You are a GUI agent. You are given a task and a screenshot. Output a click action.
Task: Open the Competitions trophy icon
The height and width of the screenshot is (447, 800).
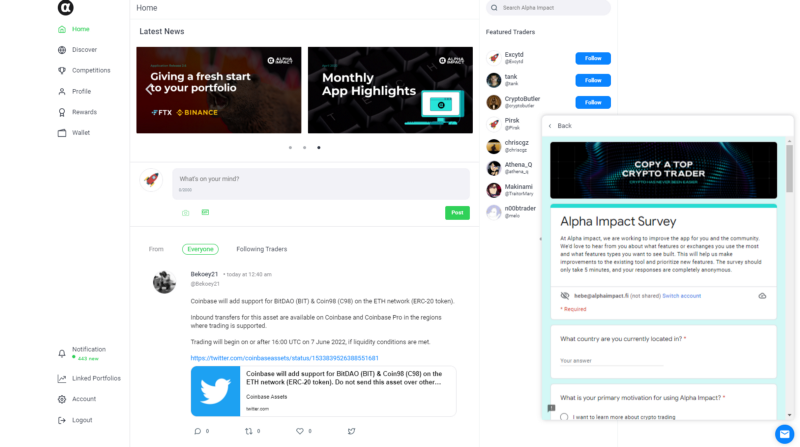[62, 70]
